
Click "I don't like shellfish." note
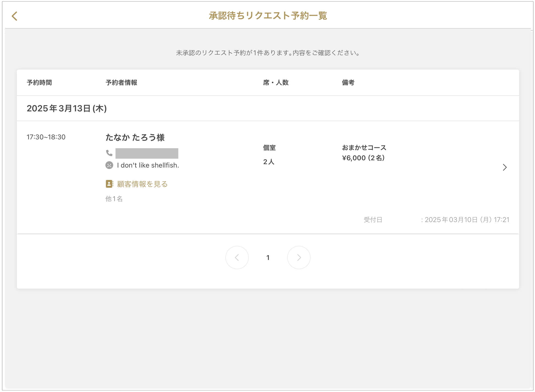pos(148,165)
